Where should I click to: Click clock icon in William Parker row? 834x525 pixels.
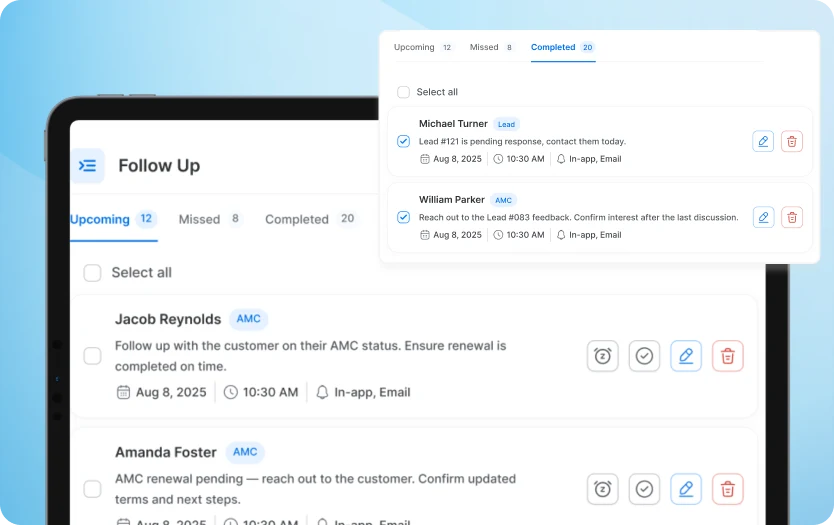click(498, 235)
